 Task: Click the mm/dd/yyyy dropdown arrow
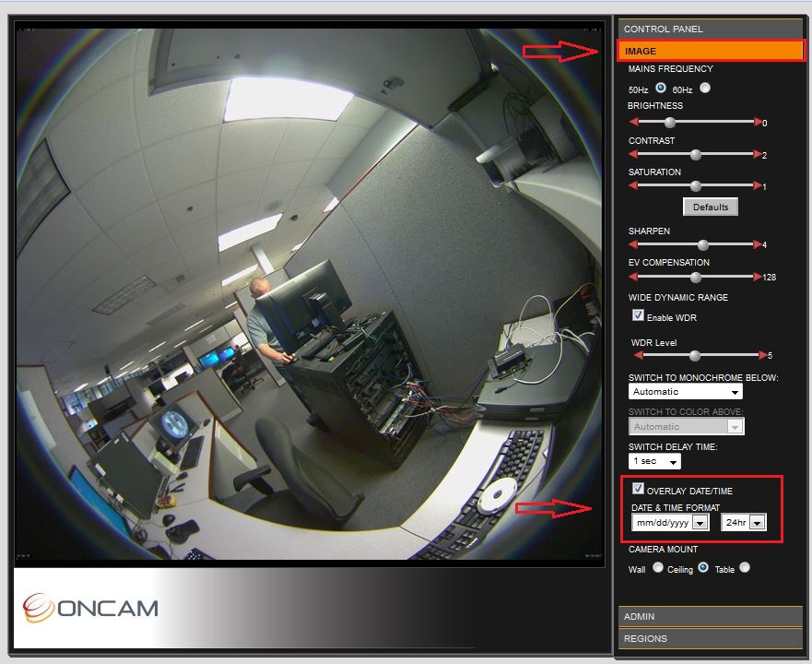point(698,521)
